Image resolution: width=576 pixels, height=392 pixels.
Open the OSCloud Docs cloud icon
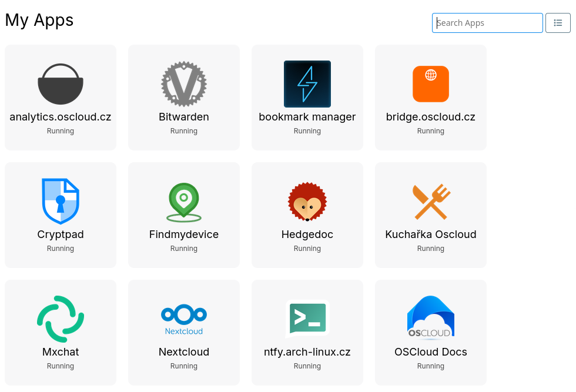[431, 319]
